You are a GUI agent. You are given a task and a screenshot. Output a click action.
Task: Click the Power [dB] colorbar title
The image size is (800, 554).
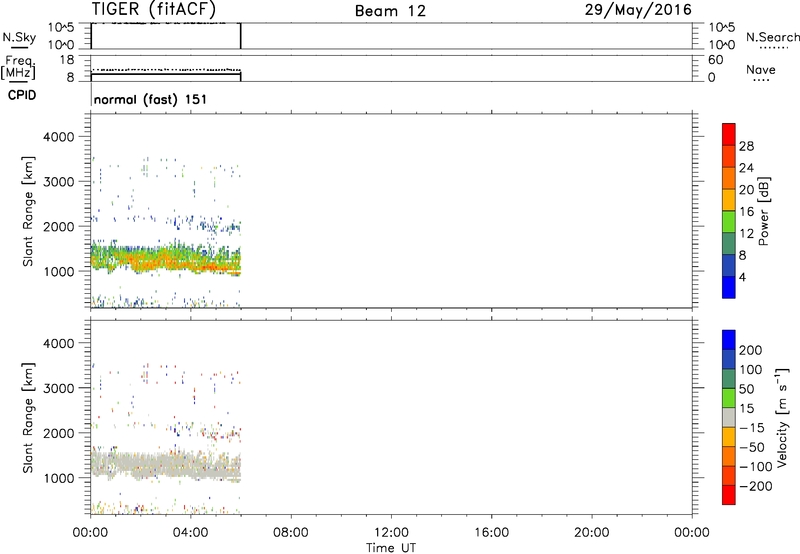pos(764,211)
